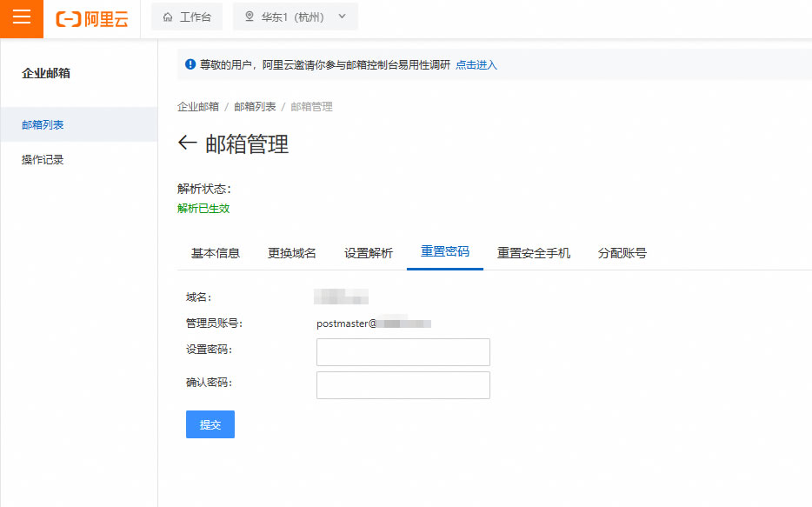The image size is (812, 507).
Task: Click into the 确认密码 input field
Action: tap(403, 385)
